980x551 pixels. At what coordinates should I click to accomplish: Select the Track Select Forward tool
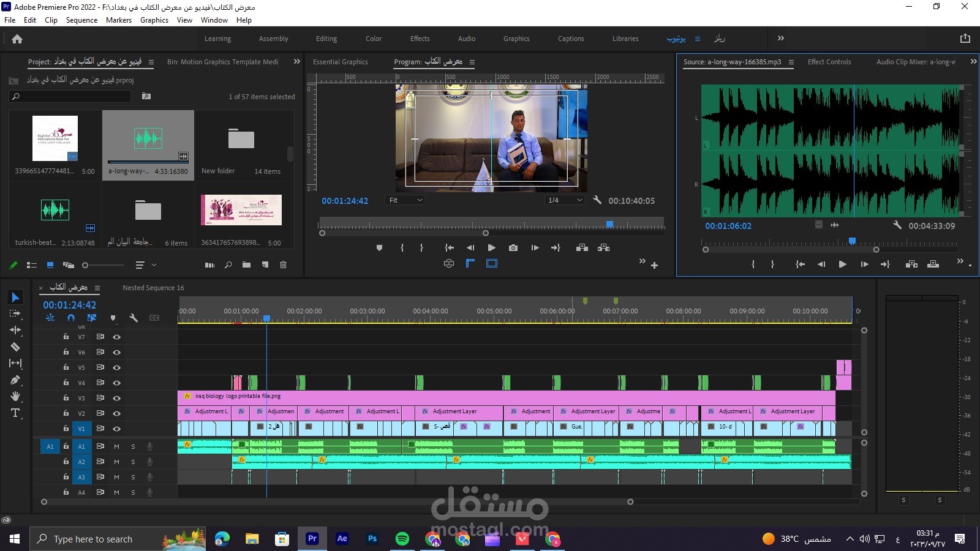(x=15, y=313)
